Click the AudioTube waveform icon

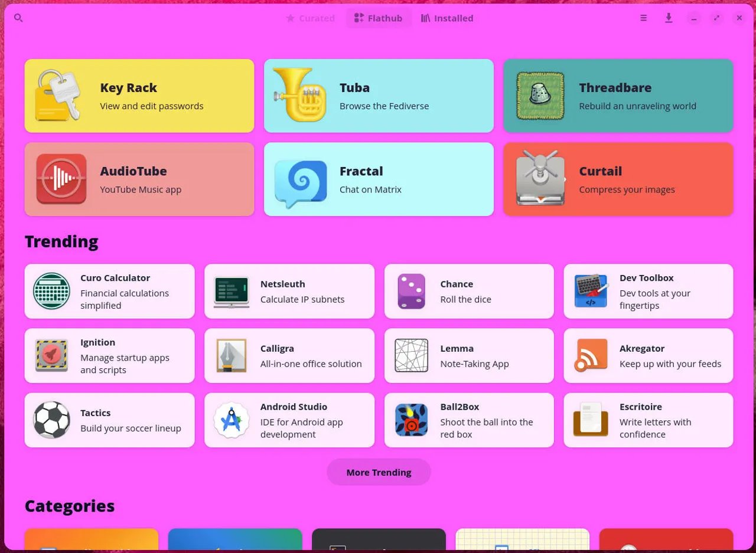61,179
